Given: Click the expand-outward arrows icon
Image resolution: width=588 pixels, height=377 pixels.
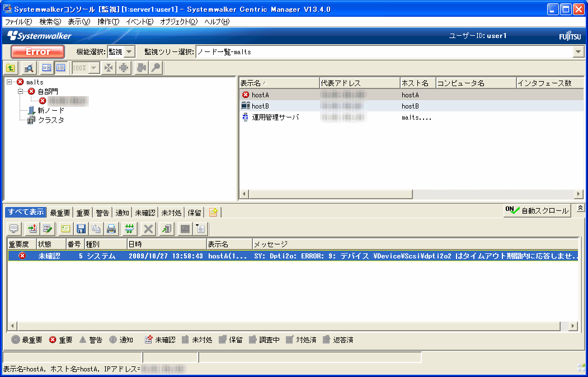Looking at the screenshot, I should click(x=124, y=68).
